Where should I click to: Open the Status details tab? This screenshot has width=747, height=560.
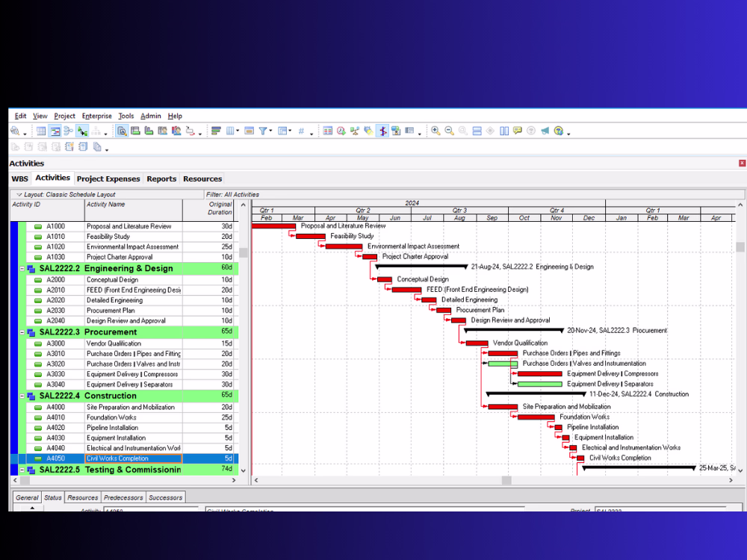[x=53, y=497]
